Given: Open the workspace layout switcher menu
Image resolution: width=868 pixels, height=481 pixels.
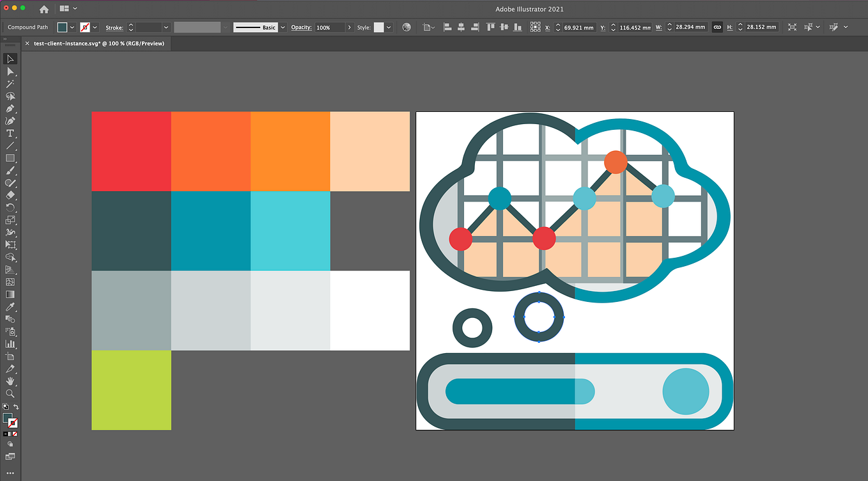Looking at the screenshot, I should [x=68, y=9].
